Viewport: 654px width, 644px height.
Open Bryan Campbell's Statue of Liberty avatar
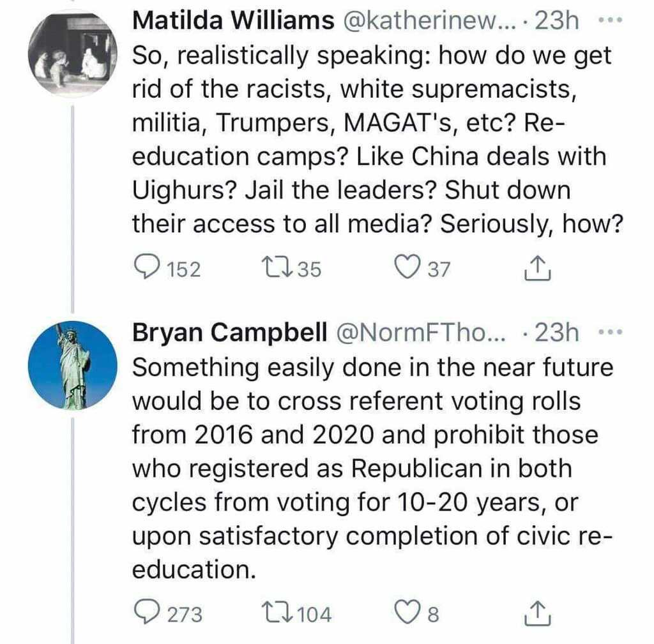(73, 365)
